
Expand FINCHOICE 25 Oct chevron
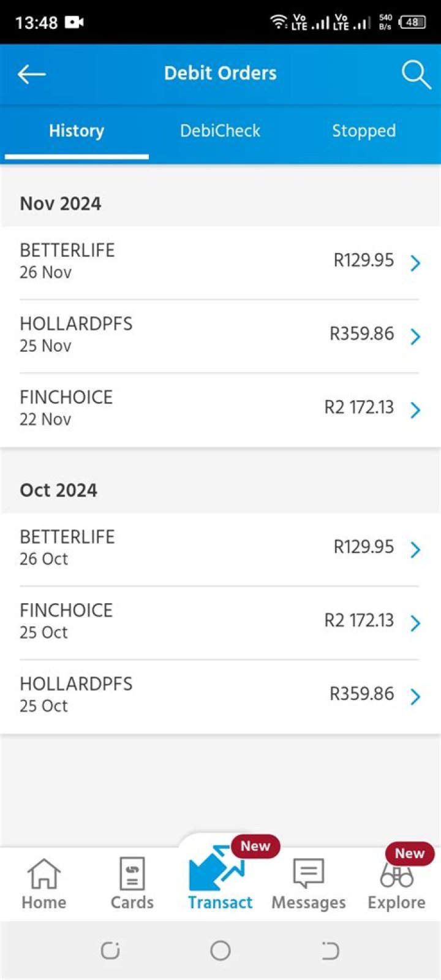coord(415,623)
